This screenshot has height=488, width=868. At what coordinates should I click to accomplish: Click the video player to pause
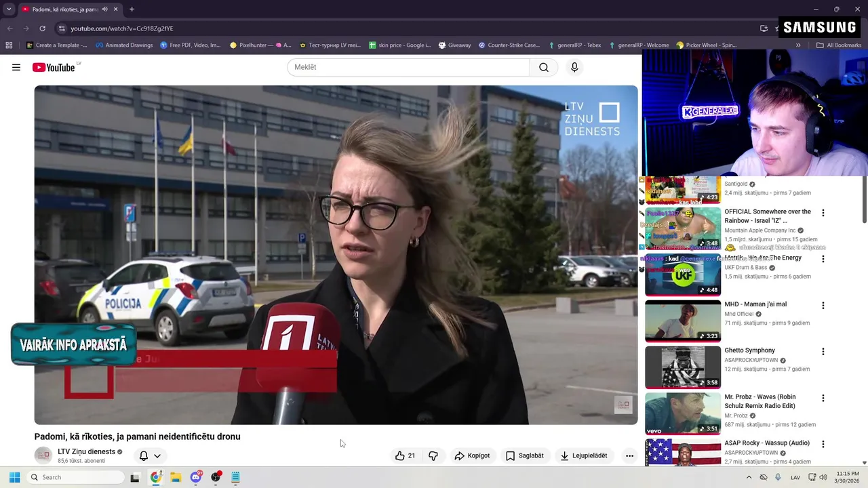click(336, 255)
